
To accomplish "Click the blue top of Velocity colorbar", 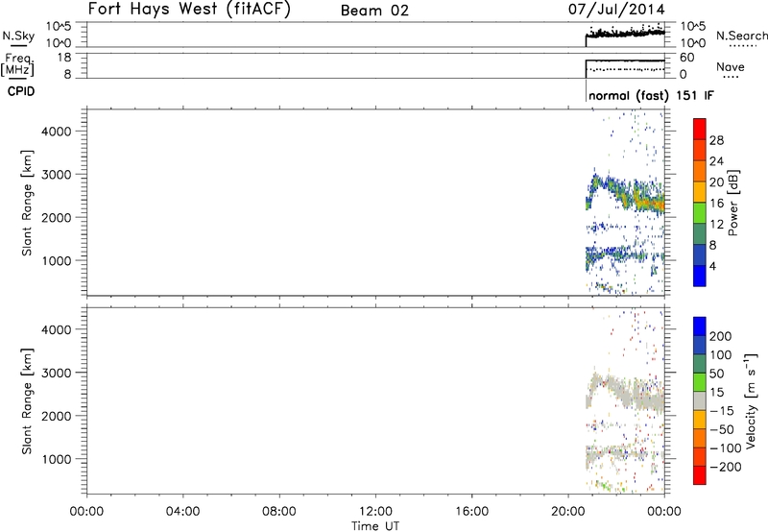I will tap(700, 326).
